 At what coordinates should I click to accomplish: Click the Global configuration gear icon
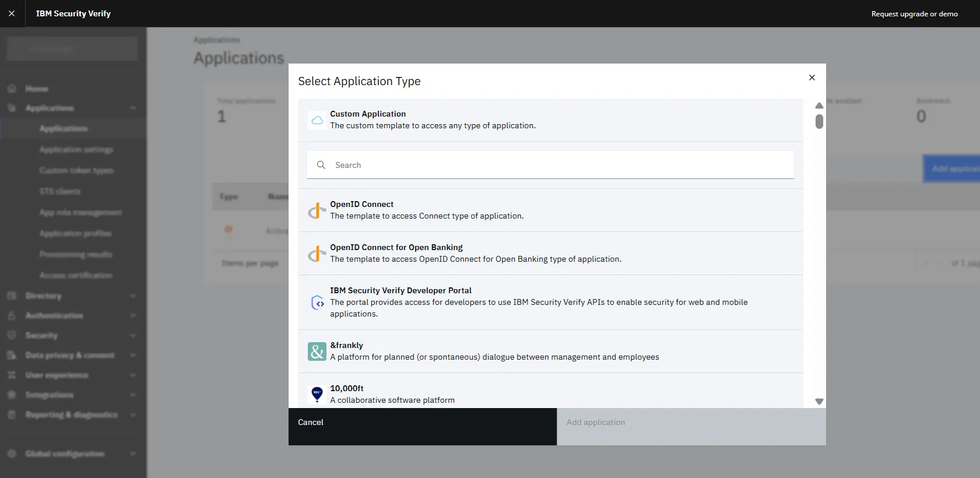click(x=12, y=454)
